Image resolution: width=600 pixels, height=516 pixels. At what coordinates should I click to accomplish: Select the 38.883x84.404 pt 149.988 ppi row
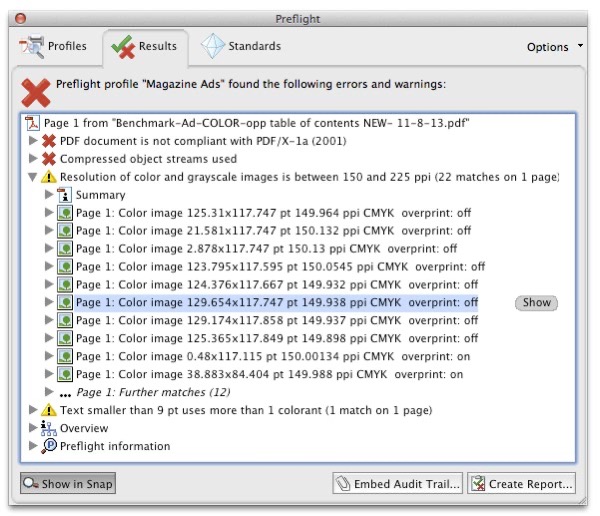click(x=269, y=374)
